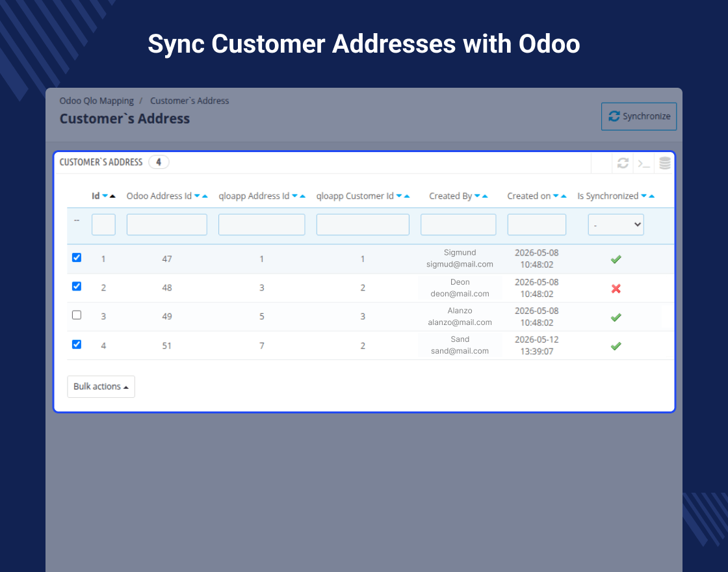The height and width of the screenshot is (572, 728).
Task: Click Created By column header
Action: pyautogui.click(x=450, y=196)
